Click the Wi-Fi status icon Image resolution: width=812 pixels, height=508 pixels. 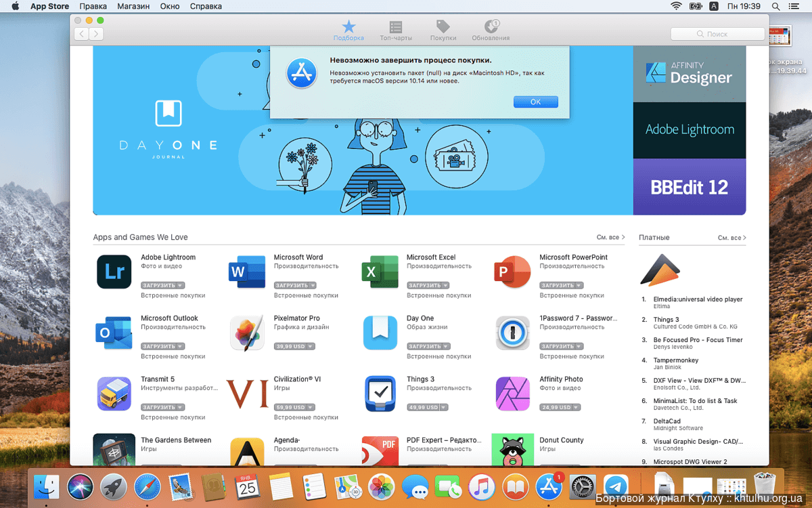click(x=675, y=6)
